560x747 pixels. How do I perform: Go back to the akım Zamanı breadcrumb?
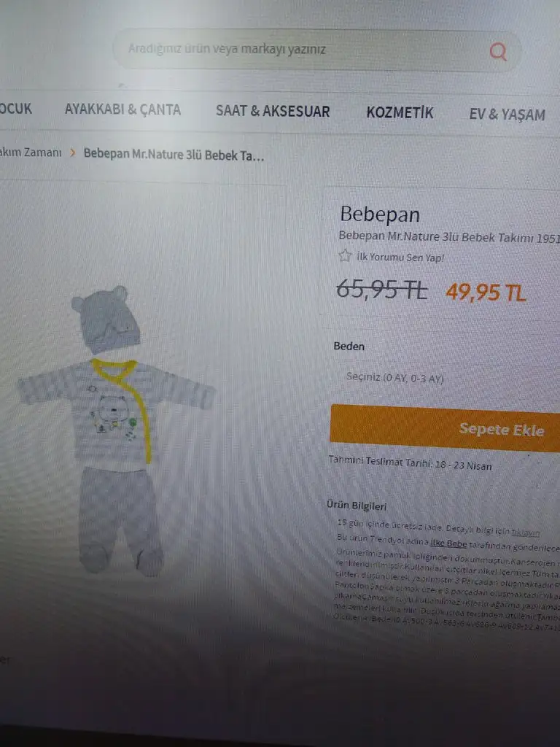coord(31,152)
